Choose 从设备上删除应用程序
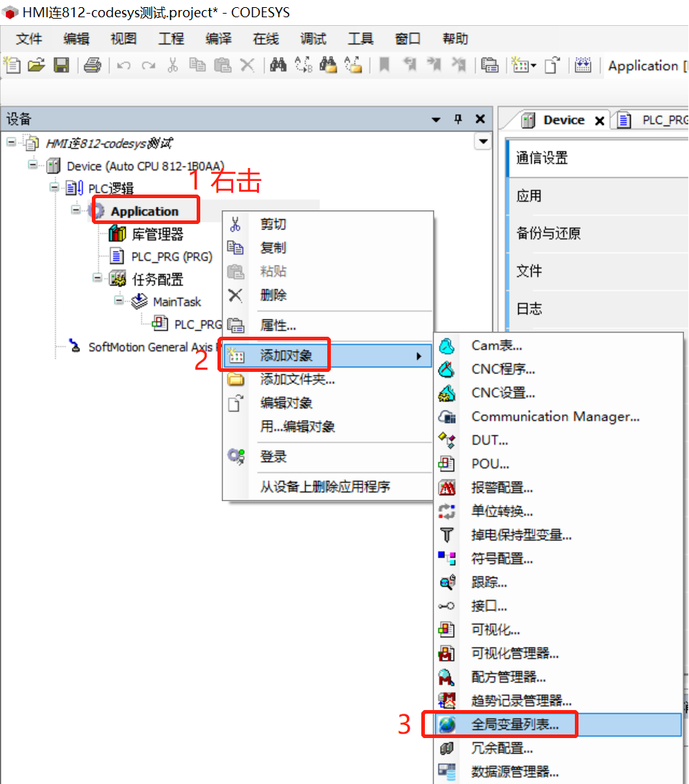689x784 pixels. tap(327, 487)
